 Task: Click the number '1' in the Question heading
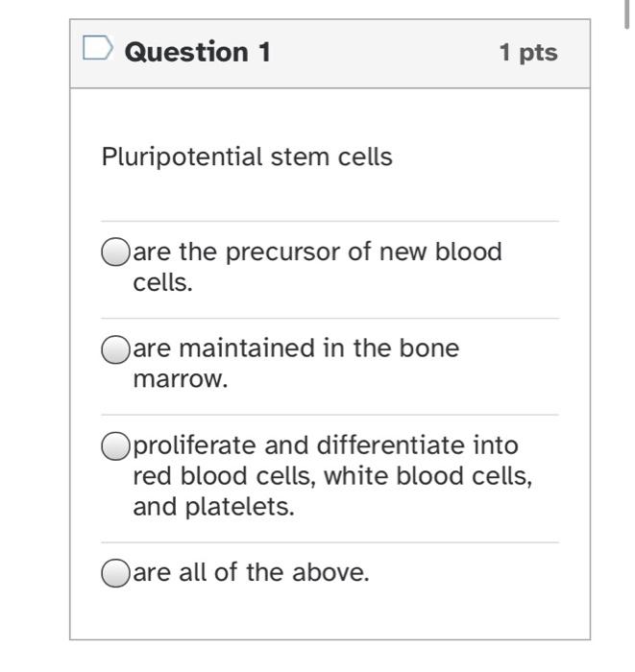[x=263, y=52]
